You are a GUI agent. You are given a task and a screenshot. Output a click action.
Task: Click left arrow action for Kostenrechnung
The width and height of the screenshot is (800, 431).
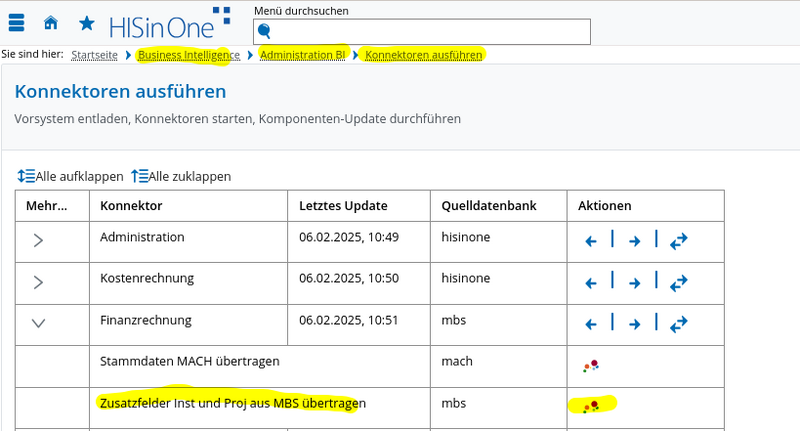coord(591,283)
